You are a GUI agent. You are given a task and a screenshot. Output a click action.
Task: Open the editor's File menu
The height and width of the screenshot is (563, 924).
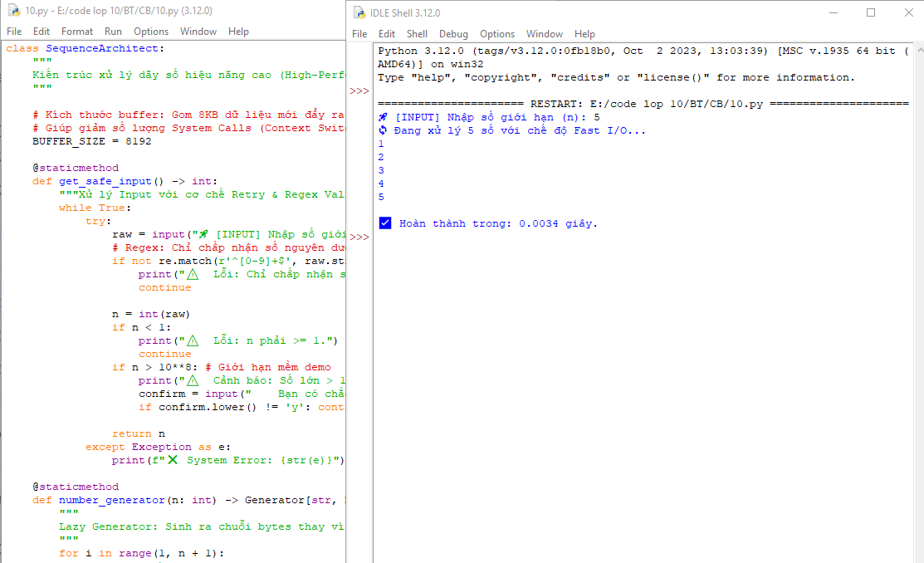coord(14,32)
